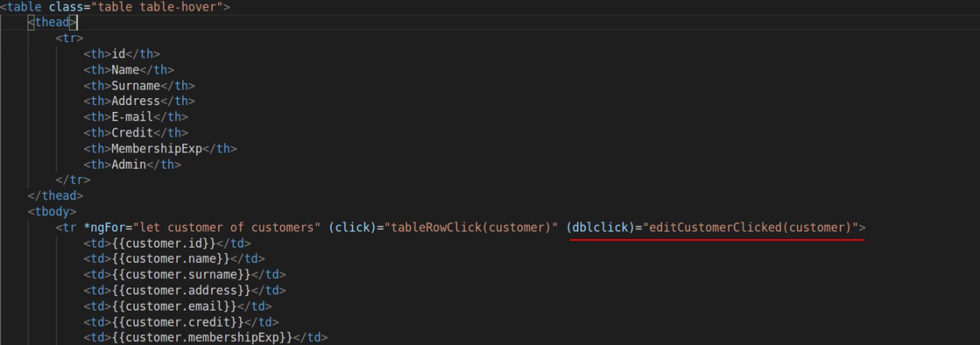This screenshot has width=980, height=345.
Task: Click "tableRowClick(customer)" handler text
Action: tap(470, 227)
